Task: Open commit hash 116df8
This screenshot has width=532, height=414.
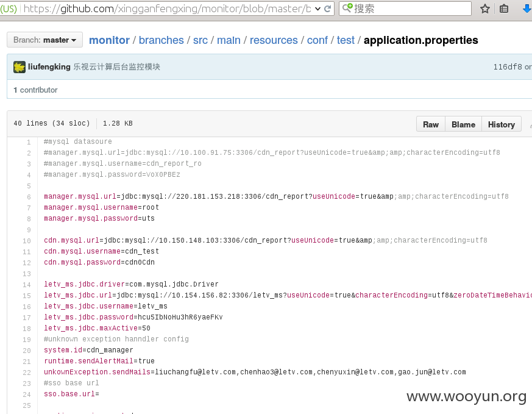Action: [x=508, y=67]
